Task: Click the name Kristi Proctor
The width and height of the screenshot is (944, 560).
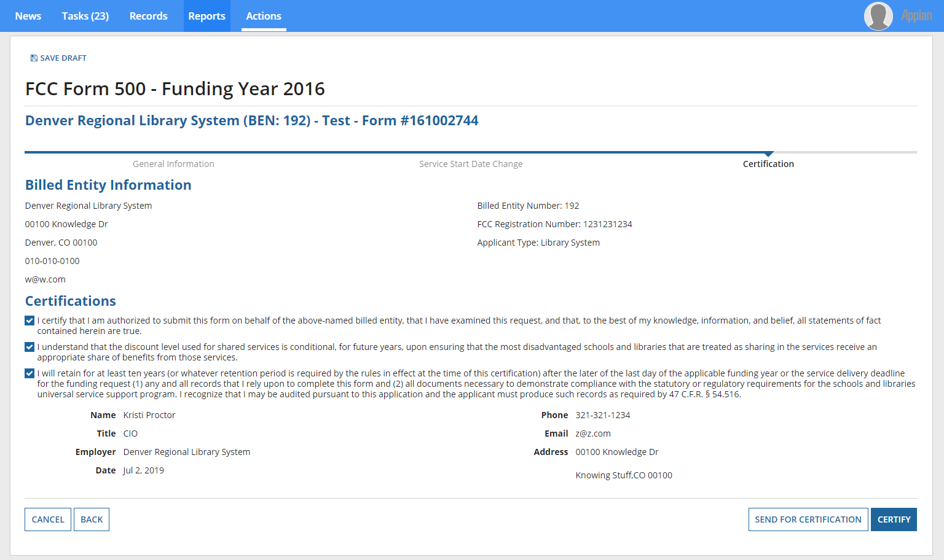Action: click(149, 415)
